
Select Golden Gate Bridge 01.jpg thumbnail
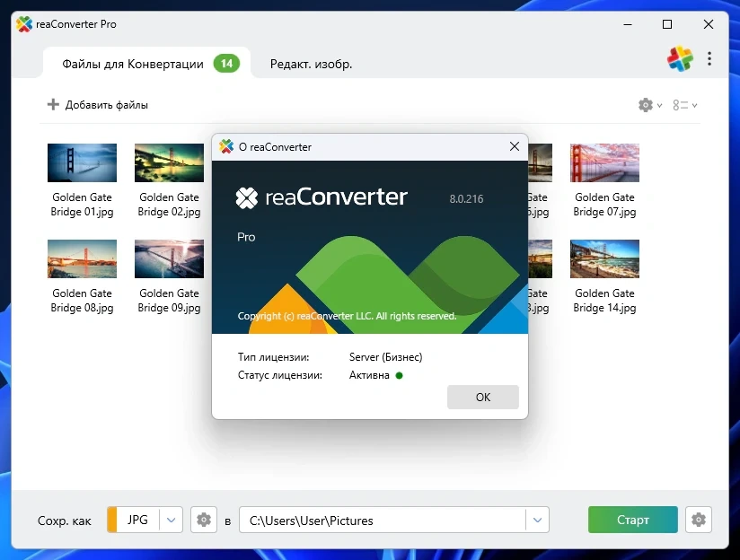pyautogui.click(x=82, y=162)
